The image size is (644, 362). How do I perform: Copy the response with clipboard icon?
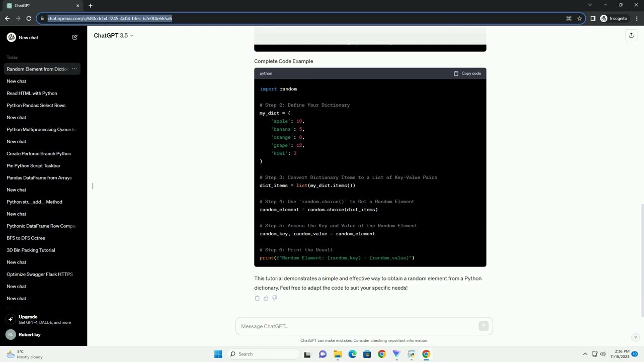coord(257,298)
